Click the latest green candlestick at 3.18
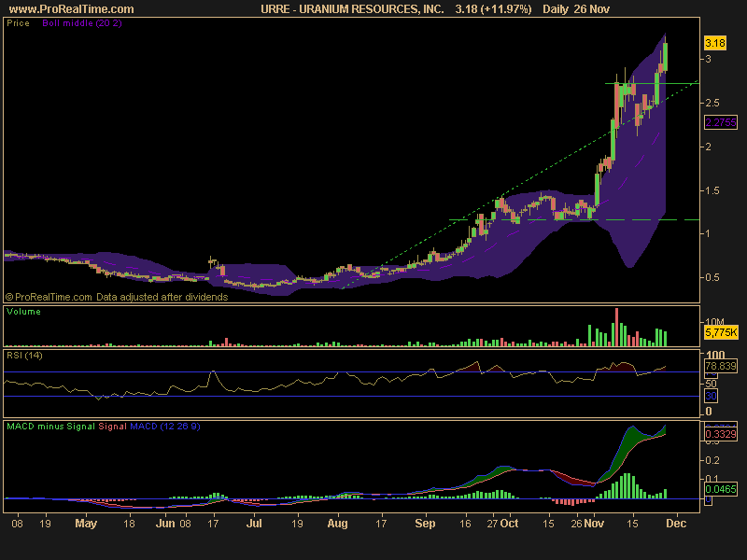Viewport: 747px width, 560px height. tap(665, 57)
